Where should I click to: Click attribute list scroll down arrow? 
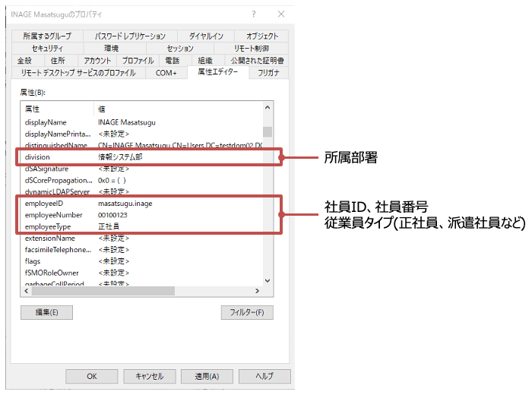click(x=268, y=280)
